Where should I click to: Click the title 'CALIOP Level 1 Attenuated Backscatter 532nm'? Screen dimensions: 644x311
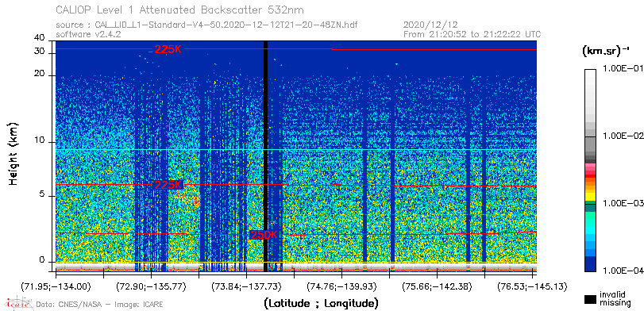[180, 10]
